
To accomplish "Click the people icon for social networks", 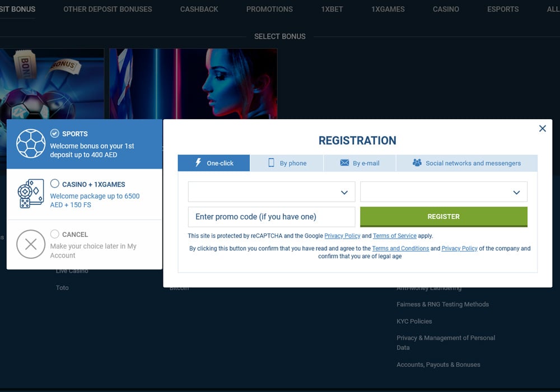I will click(x=417, y=163).
